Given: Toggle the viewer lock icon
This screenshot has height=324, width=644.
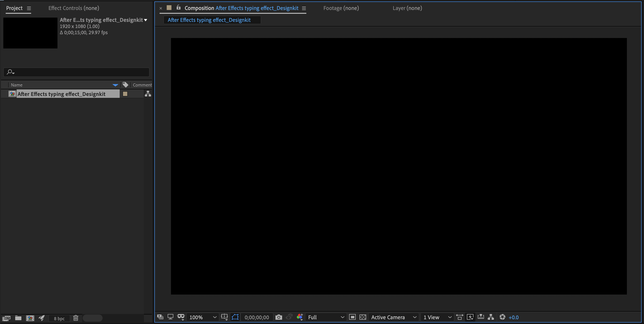Looking at the screenshot, I should pos(179,8).
